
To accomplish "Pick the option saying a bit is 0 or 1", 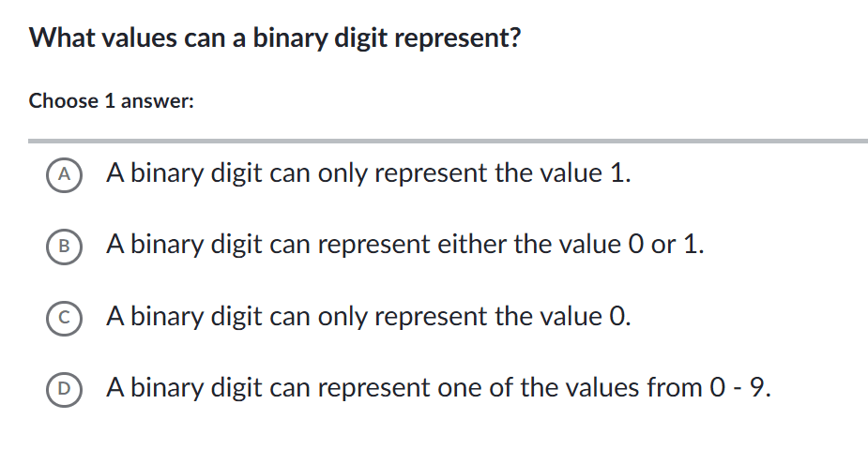I will tap(404, 245).
